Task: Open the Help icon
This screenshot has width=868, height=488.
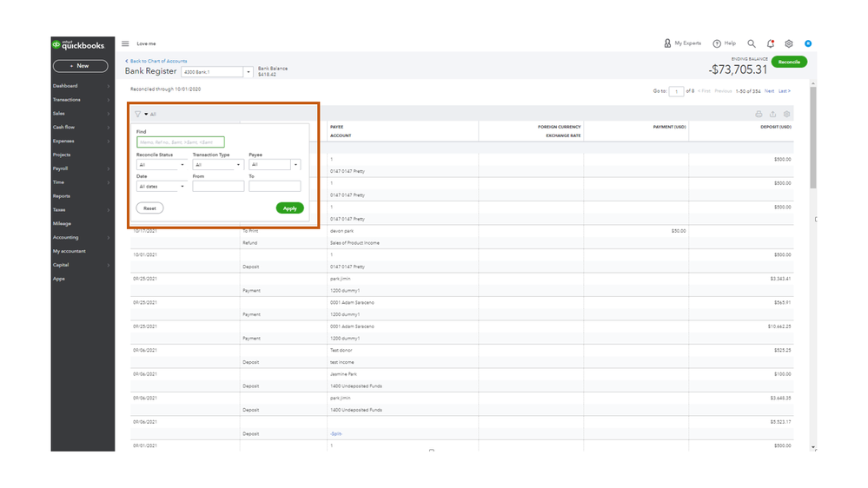Action: click(x=716, y=43)
